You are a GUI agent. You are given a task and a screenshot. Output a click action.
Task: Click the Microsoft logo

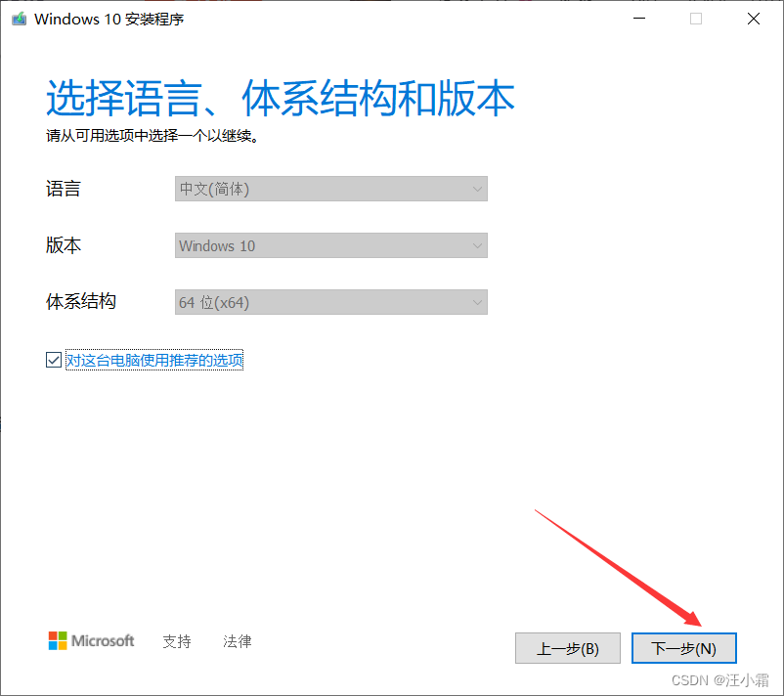click(x=92, y=640)
